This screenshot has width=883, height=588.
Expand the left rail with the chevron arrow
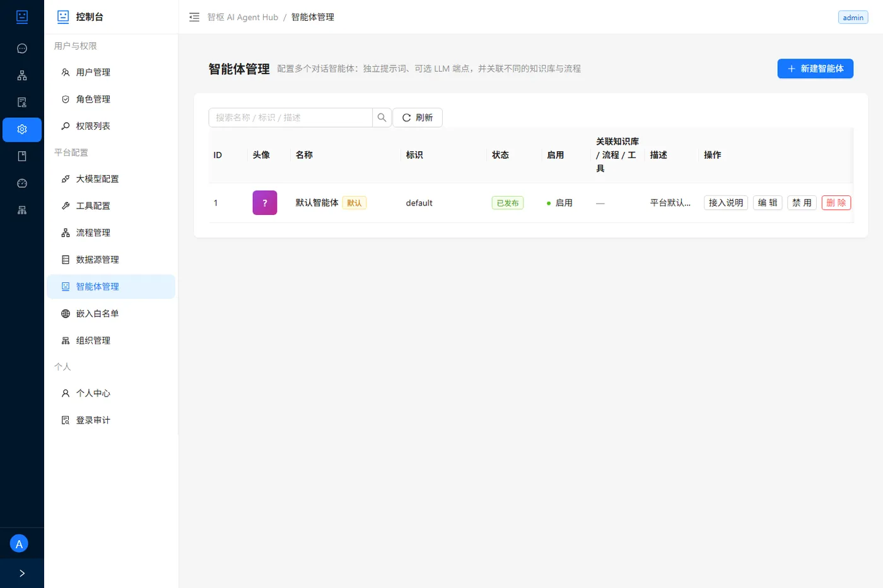click(22, 574)
